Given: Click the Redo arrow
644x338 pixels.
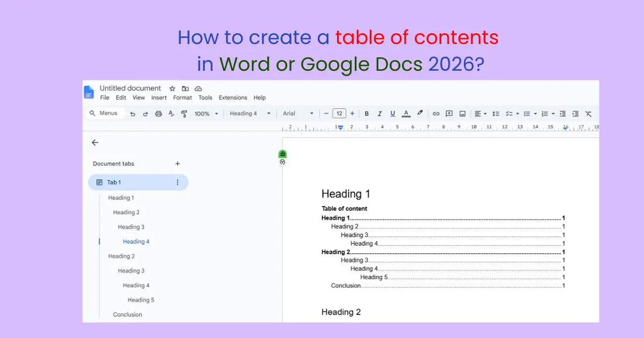Looking at the screenshot, I should pyautogui.click(x=145, y=114).
